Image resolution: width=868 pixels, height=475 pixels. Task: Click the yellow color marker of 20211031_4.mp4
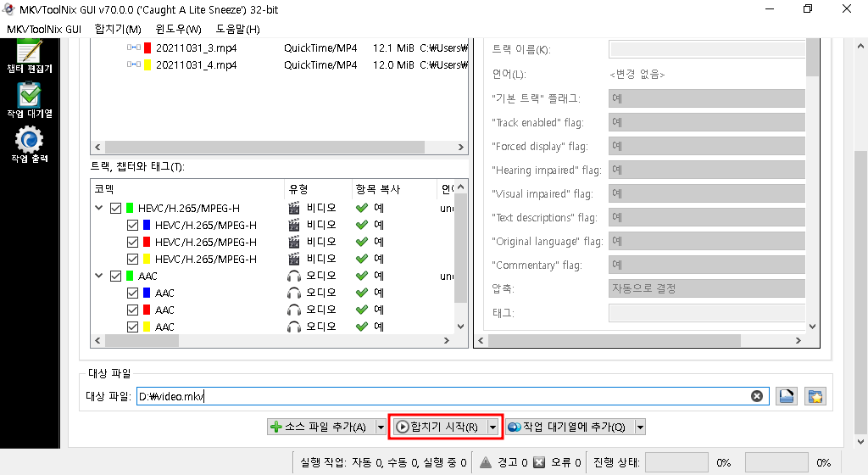point(147,64)
